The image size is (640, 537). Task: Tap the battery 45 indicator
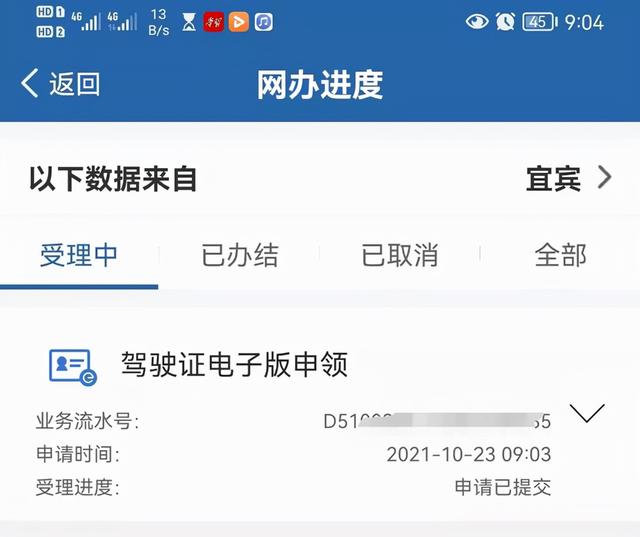(x=540, y=22)
